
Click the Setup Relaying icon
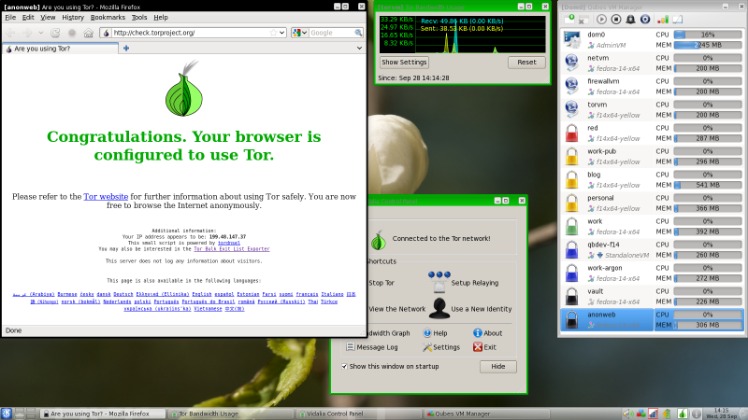point(439,282)
